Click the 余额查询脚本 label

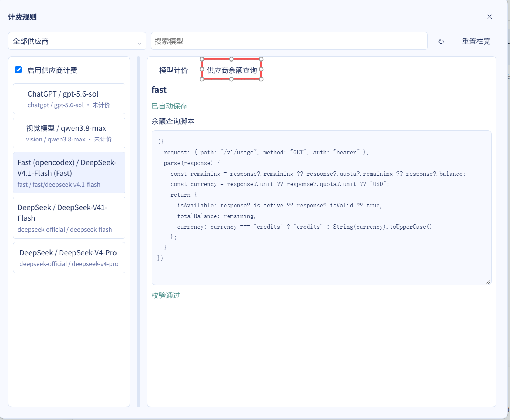173,121
